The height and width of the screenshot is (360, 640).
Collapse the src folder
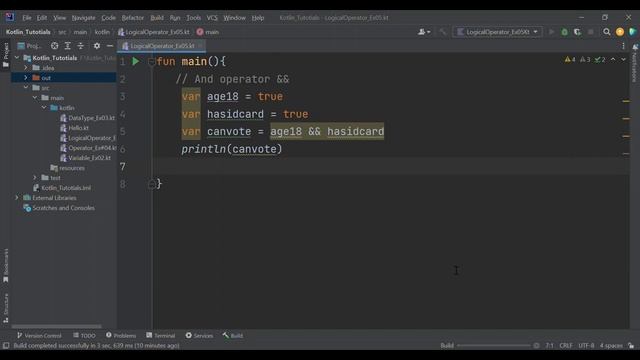(26, 88)
